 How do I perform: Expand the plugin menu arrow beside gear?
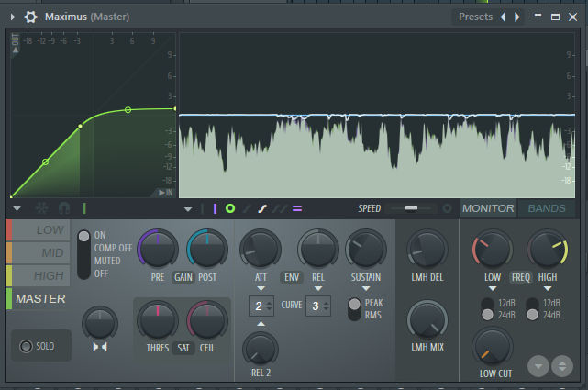(13, 17)
